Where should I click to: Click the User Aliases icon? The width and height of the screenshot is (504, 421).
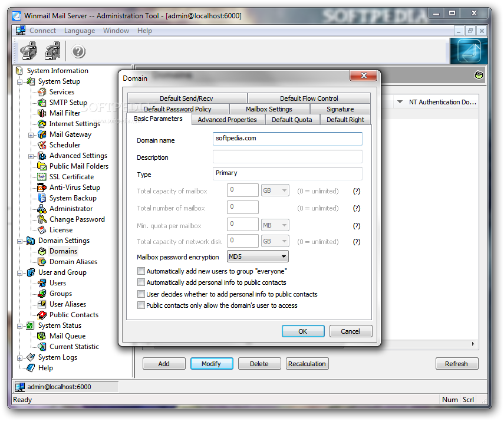42,304
